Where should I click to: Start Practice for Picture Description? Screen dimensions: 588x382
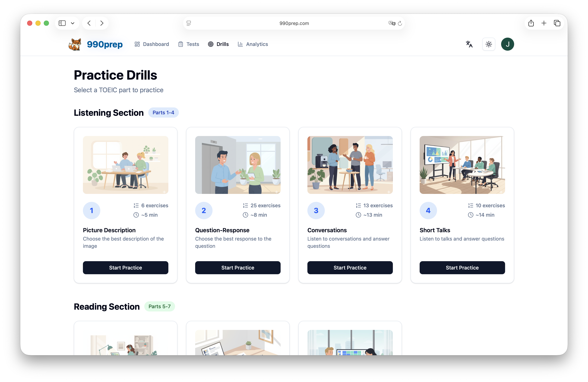click(125, 268)
